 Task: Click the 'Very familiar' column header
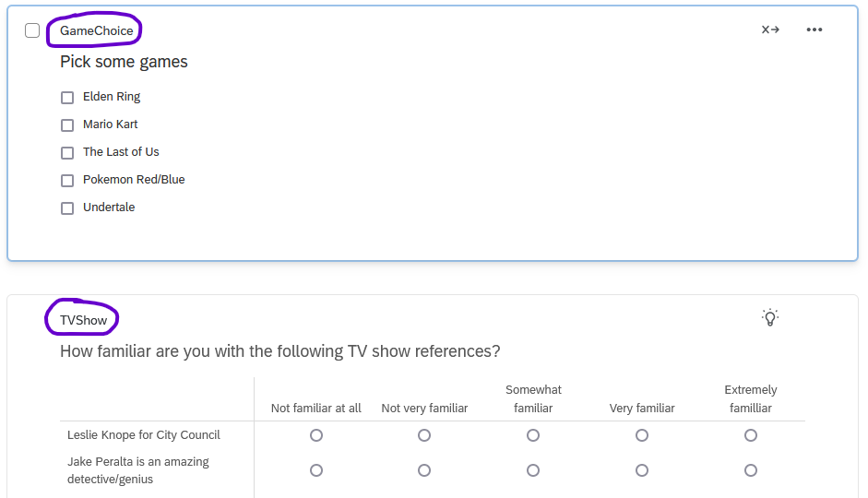pyautogui.click(x=642, y=409)
